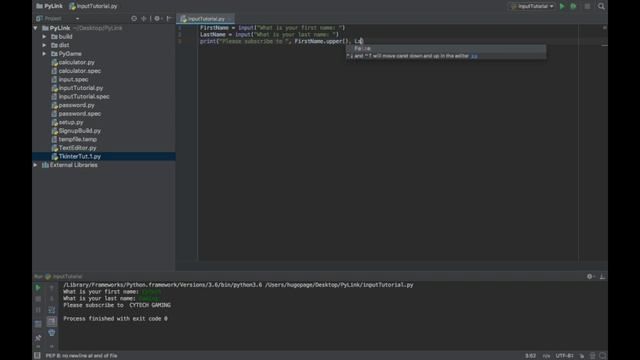The height and width of the screenshot is (360, 640).
Task: Open UTF-8 file encoding selector
Action: (564, 356)
